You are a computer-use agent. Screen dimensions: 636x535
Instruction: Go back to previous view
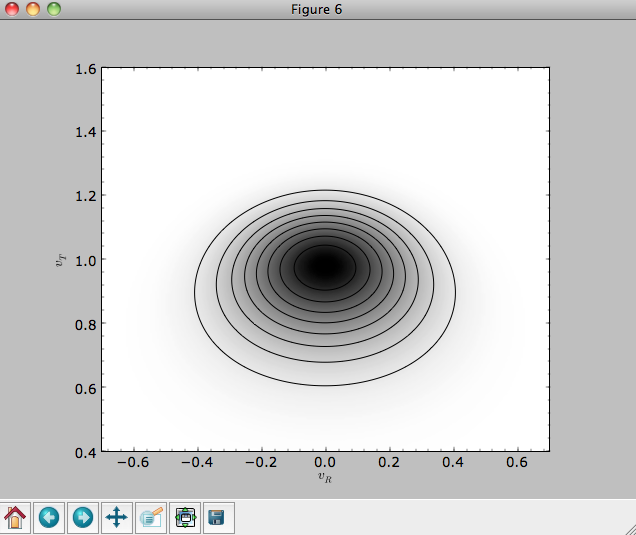point(49,518)
